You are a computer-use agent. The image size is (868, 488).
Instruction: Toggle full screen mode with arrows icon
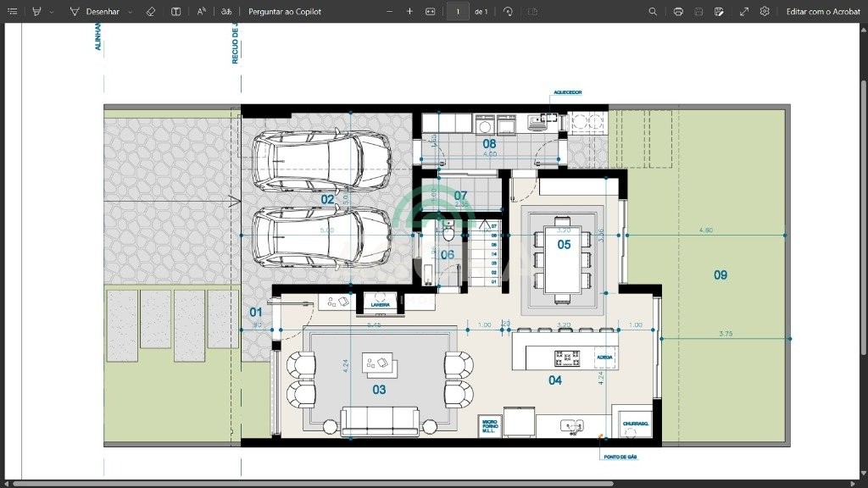click(744, 12)
